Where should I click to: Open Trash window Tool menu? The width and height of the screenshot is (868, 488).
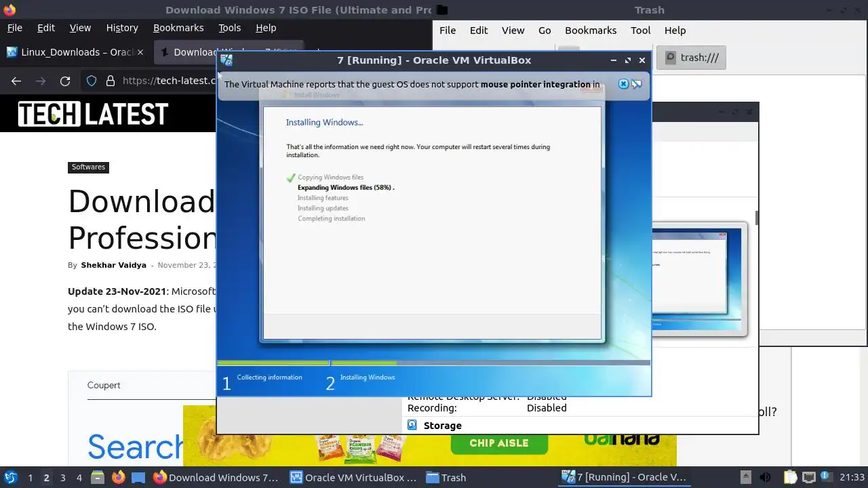coord(641,30)
